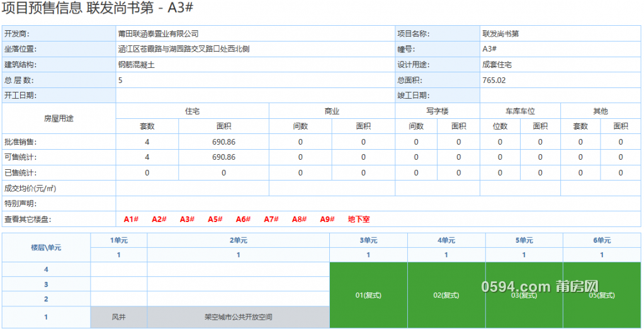Click the 风井 gray cell

pyautogui.click(x=119, y=317)
